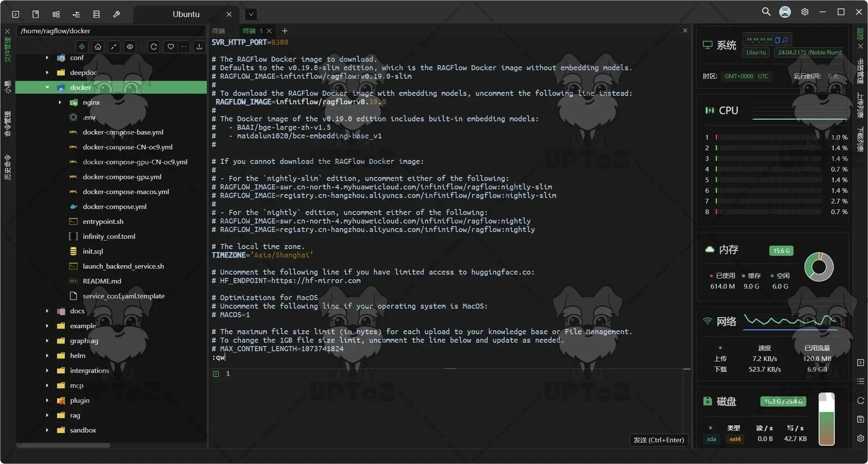The image size is (868, 464).
Task: Open the search icon in title bar
Action: [x=766, y=12]
